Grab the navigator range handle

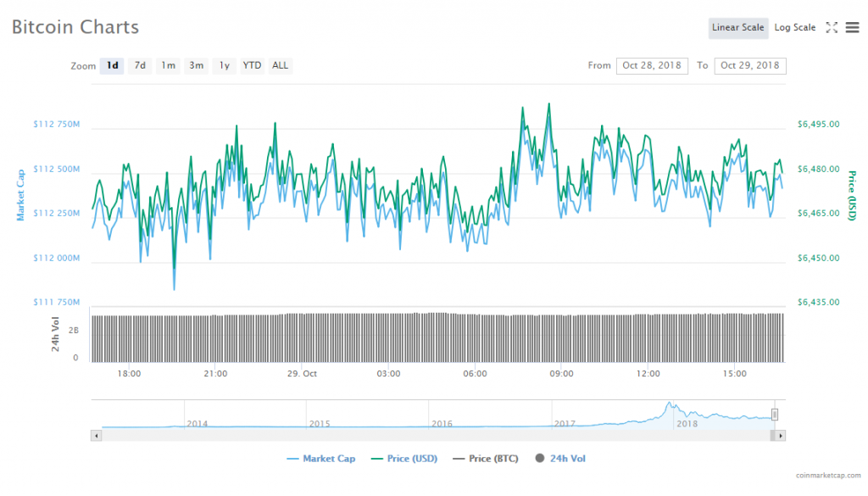coord(774,415)
